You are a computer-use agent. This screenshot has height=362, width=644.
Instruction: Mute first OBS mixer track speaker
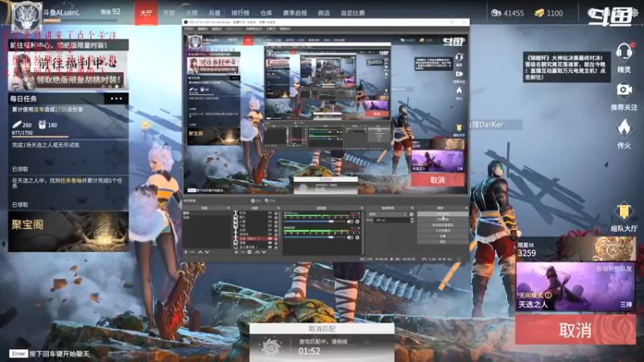349,221
